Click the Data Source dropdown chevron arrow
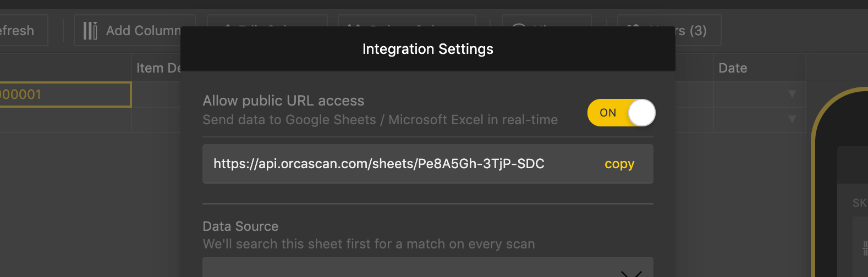The image size is (868, 277). [631, 273]
